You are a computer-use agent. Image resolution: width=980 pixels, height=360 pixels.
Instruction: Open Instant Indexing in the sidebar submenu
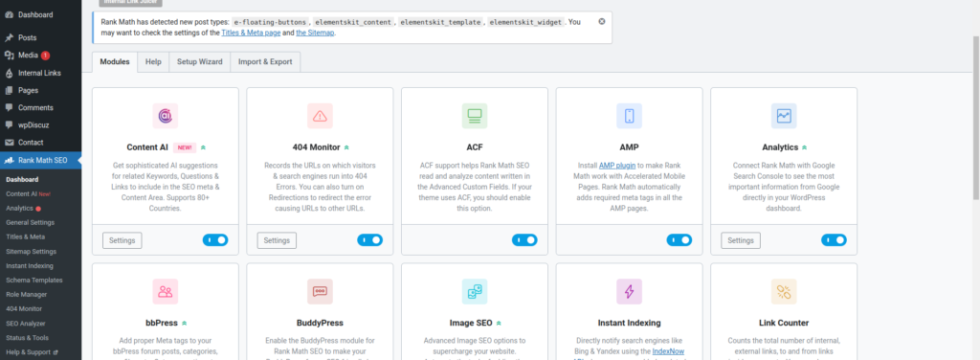click(x=30, y=265)
